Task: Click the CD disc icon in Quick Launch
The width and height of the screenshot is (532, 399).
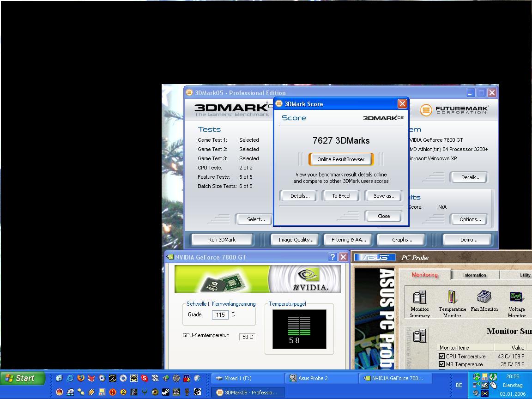Action: [123, 378]
